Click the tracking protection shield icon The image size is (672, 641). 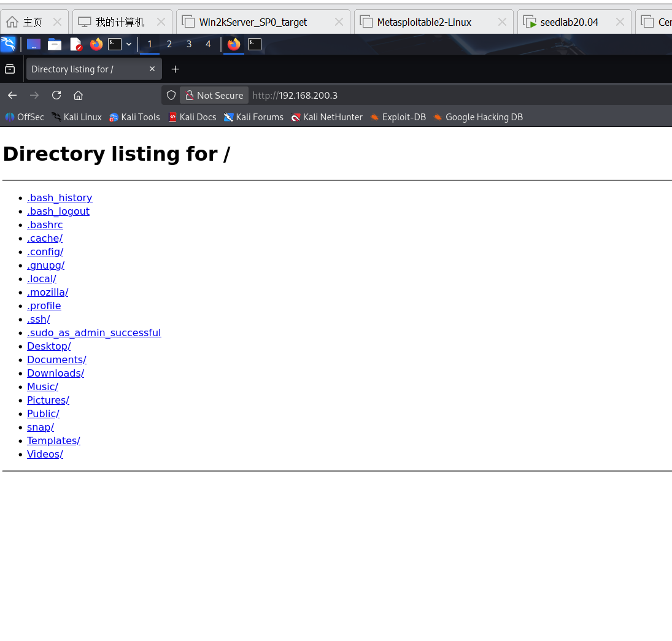point(171,95)
